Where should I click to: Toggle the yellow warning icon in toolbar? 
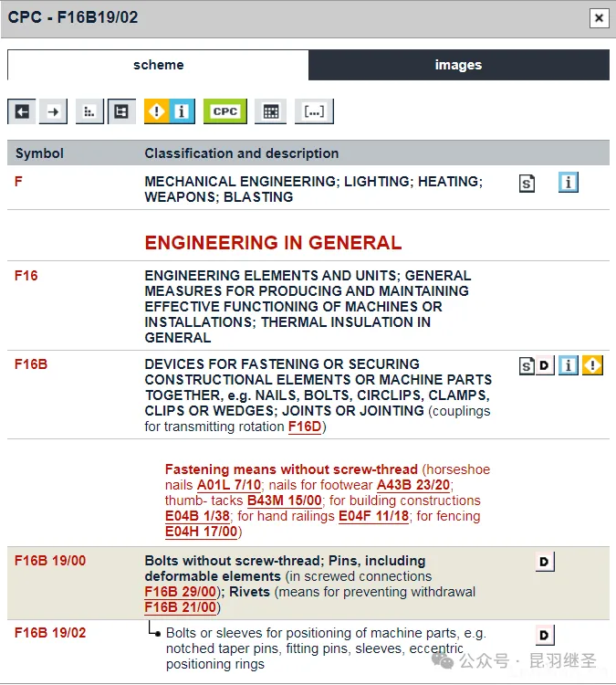pos(158,111)
